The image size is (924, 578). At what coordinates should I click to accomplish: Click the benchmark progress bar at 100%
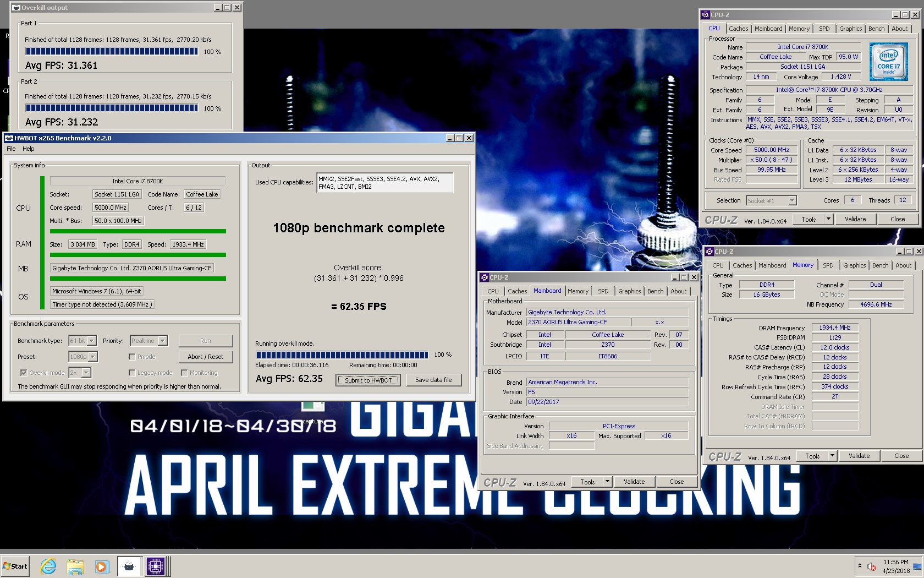pos(342,355)
